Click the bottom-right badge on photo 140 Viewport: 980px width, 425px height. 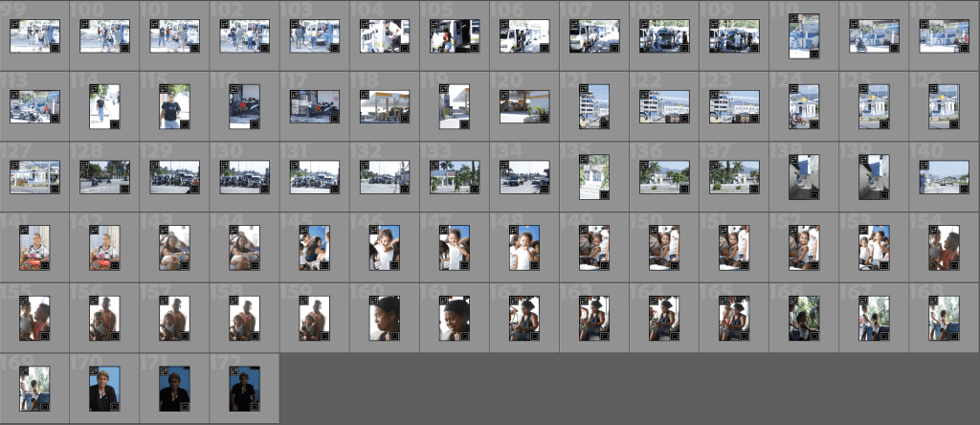coord(963,189)
